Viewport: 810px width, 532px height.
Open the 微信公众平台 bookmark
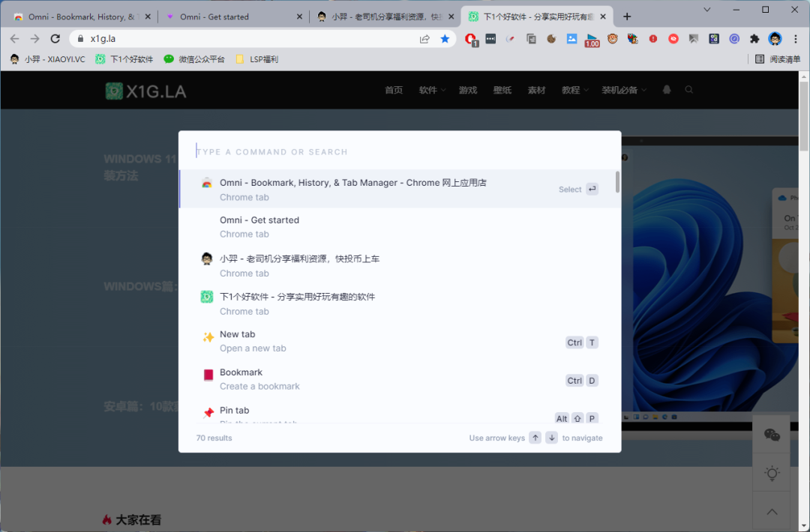[194, 59]
